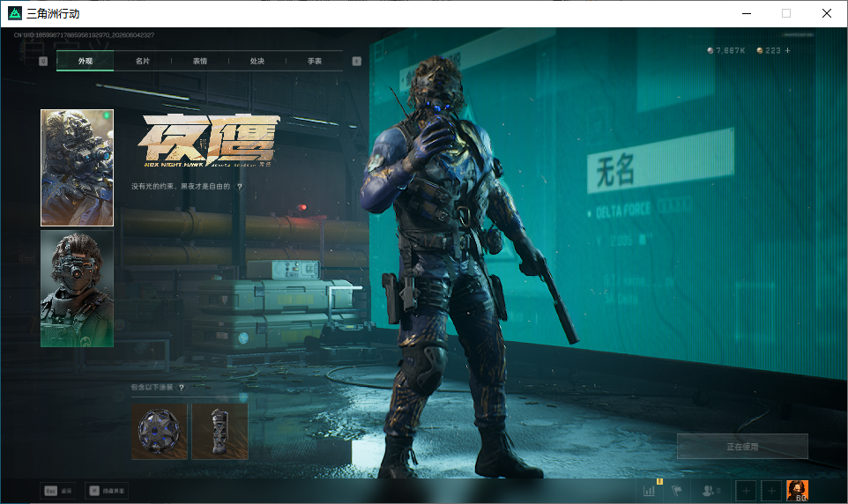Screen dimensions: 848x504
Task: Open the 手表 tab
Action: click(x=314, y=61)
